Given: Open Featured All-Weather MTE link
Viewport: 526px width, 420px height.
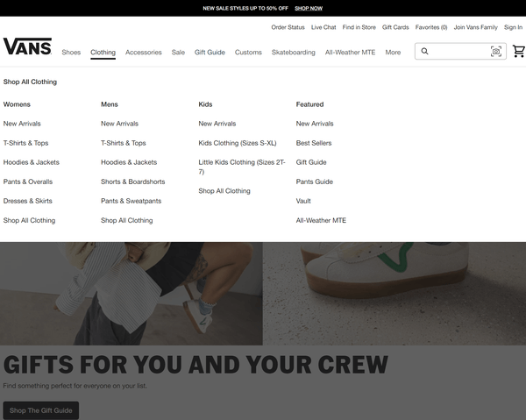Looking at the screenshot, I should (321, 220).
